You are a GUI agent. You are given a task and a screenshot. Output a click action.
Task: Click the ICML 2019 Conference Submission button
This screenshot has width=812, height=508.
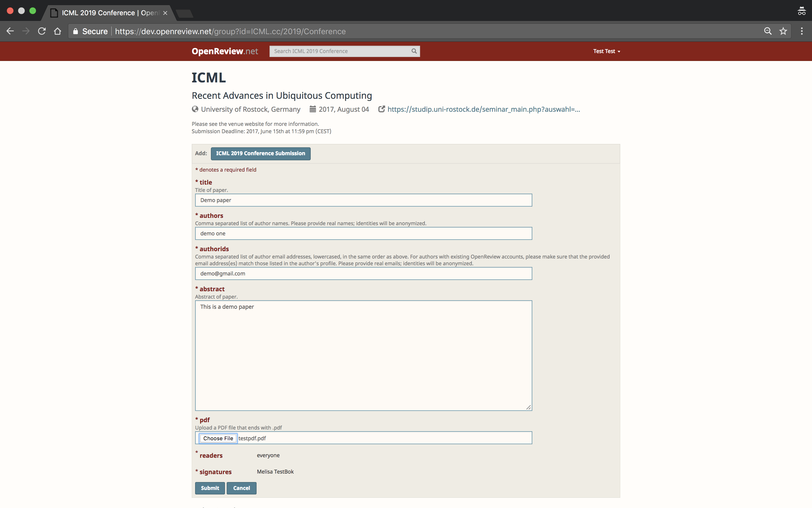(261, 154)
